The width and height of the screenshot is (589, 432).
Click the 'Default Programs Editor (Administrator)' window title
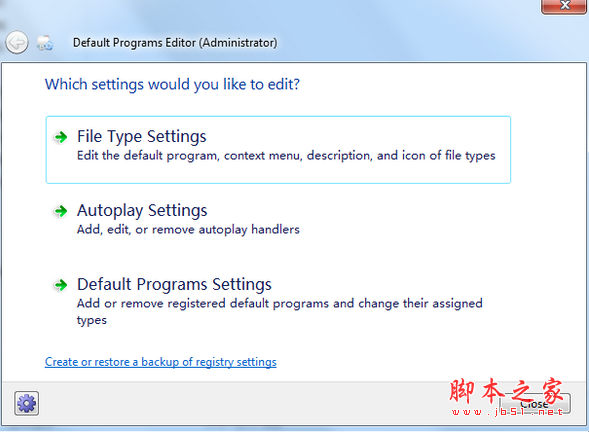(x=175, y=42)
